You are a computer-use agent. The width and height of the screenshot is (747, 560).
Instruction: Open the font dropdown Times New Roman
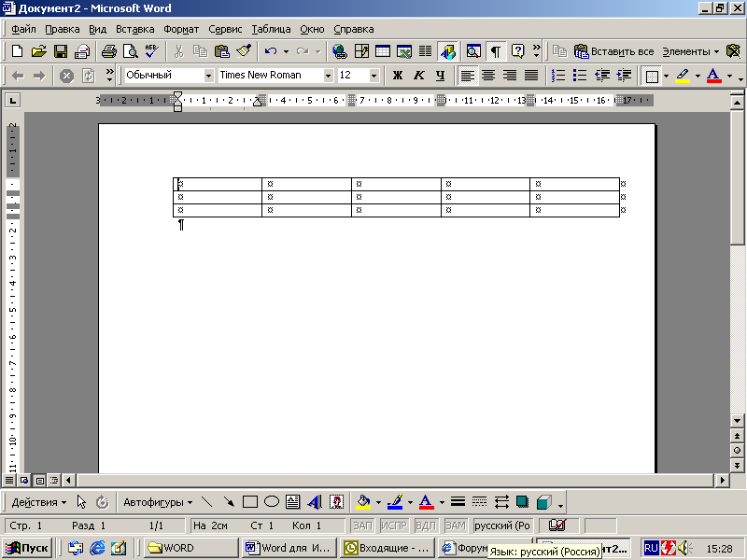coord(329,76)
